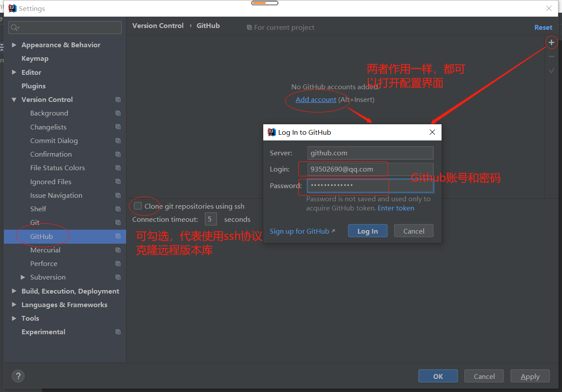Click project-level icon next to Subversion
Screen dimensions: 562x392
[x=118, y=277]
